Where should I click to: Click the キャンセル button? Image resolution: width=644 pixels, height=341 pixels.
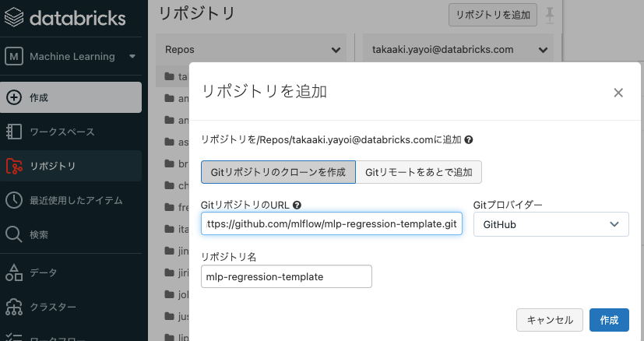point(550,320)
